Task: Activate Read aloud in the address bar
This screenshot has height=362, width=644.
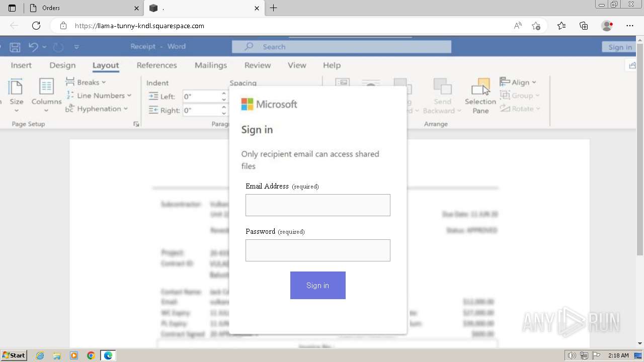Action: [518, 26]
